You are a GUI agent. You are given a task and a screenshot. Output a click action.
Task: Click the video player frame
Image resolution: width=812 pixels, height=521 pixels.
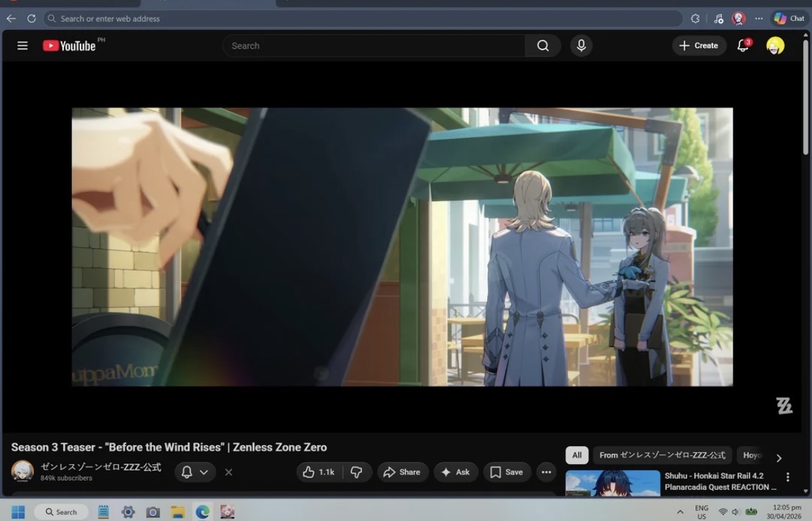(x=402, y=247)
